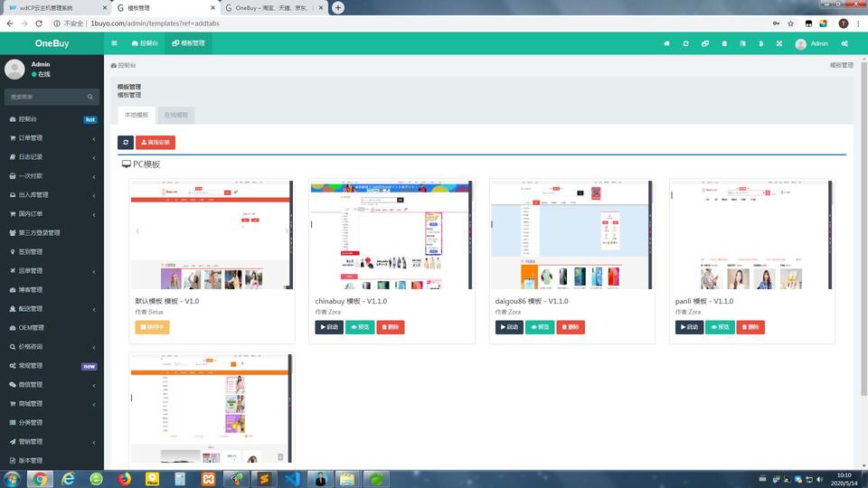This screenshot has height=488, width=868.
Task: Click the red 离线安装 upload button
Action: (156, 142)
